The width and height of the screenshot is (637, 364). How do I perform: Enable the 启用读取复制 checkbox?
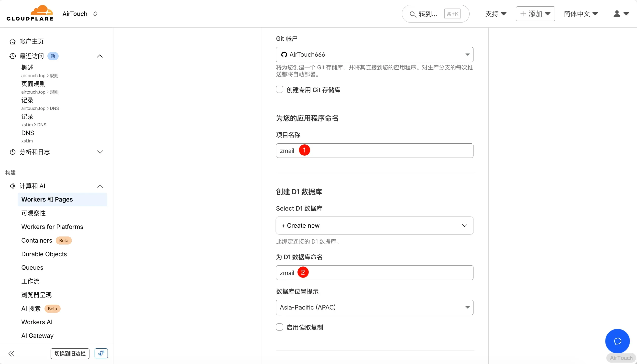[x=279, y=327]
